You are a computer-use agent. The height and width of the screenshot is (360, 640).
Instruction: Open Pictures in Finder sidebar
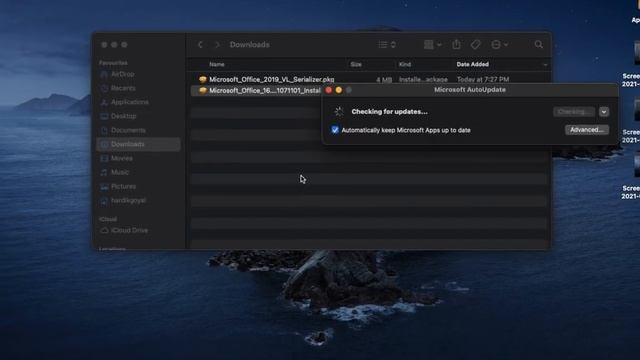coord(123,187)
